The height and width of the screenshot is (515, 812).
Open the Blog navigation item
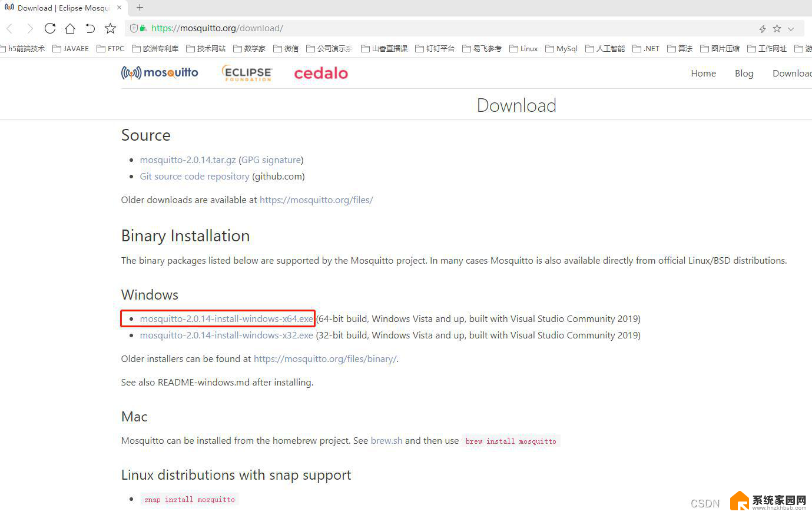744,73
